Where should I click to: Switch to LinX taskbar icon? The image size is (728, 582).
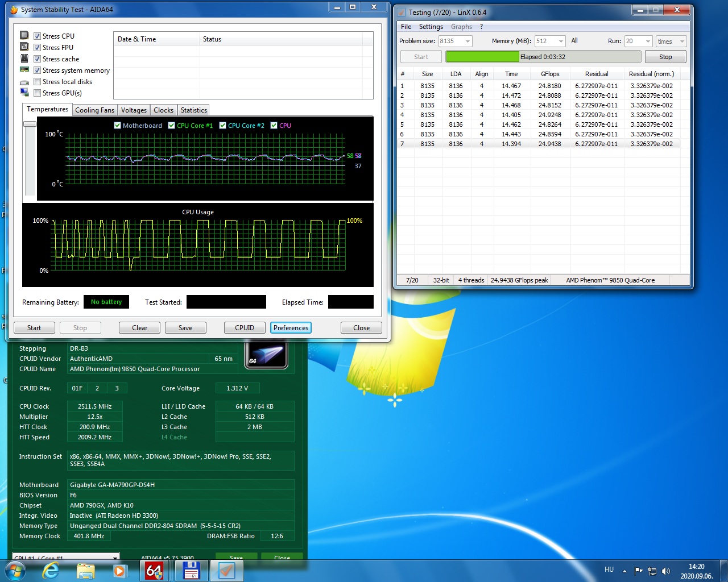point(227,571)
